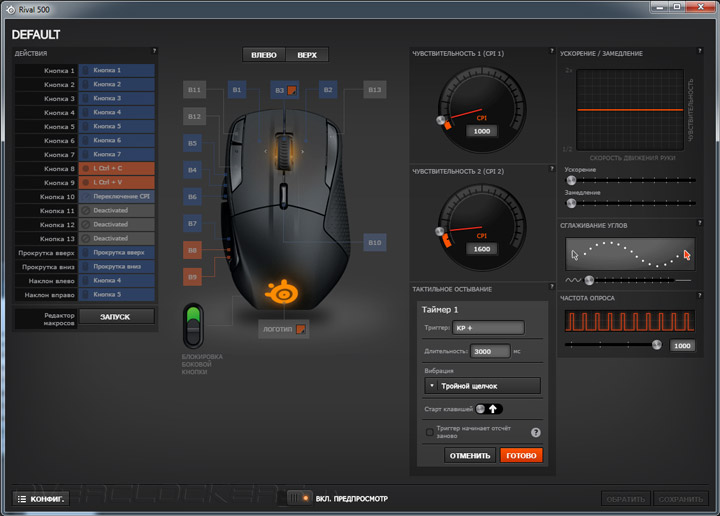720x516 pixels.
Task: Select the B11 button marker
Action: click(x=194, y=90)
